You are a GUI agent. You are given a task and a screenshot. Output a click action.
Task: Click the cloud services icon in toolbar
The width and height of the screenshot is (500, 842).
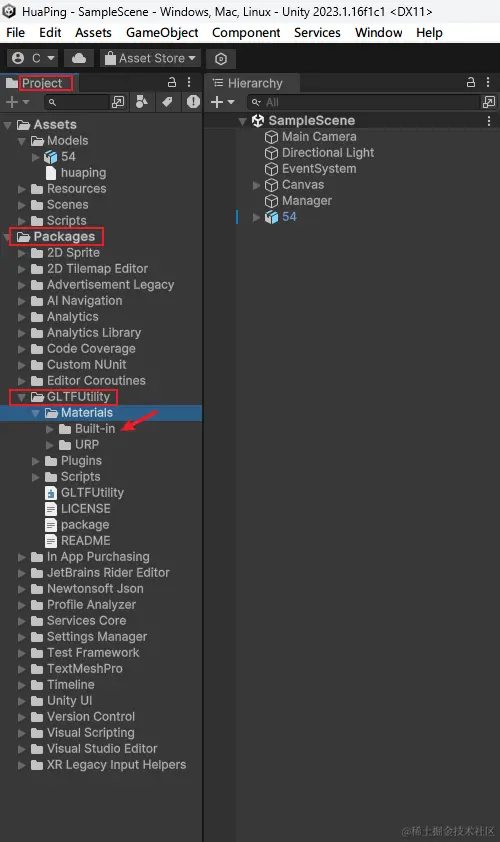click(x=78, y=58)
